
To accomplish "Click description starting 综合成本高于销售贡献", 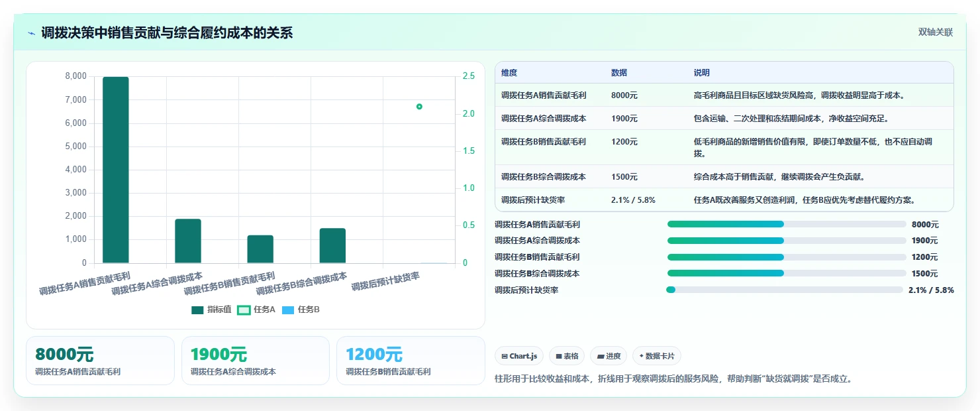I will [779, 177].
